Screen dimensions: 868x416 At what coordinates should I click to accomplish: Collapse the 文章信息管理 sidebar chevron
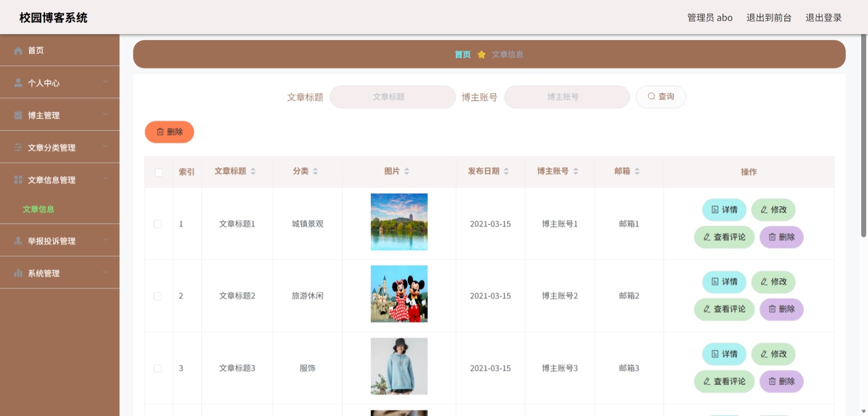tap(105, 179)
